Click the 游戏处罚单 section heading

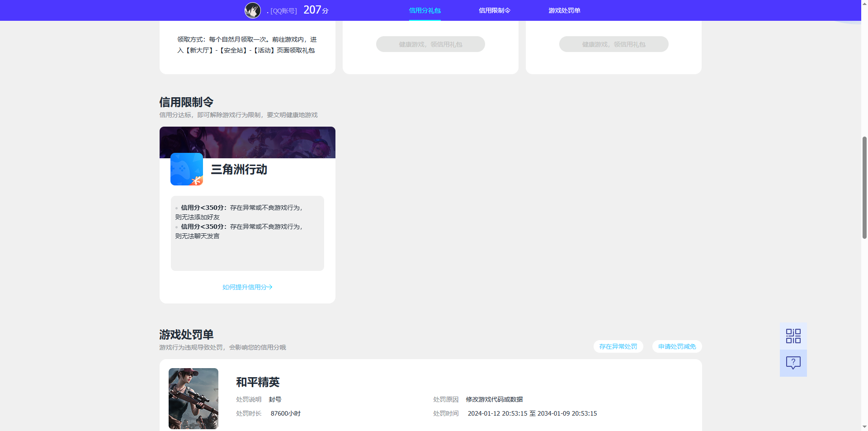pyautogui.click(x=186, y=335)
